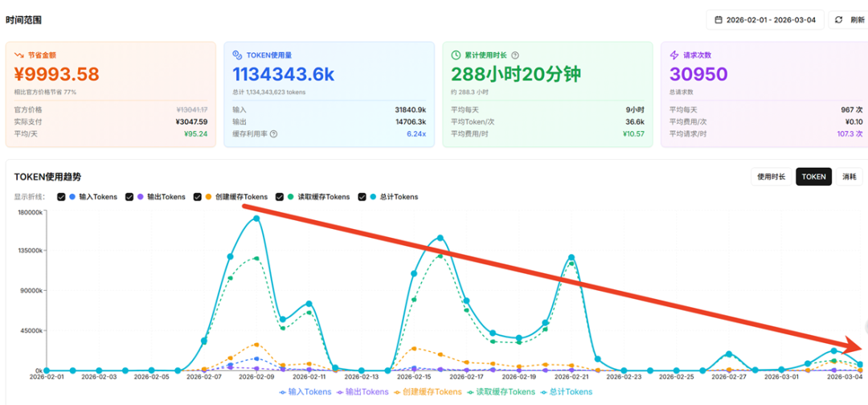Screen dimensions: 868x405
Task: Click the 输入 31840.9k value
Action: 411,109
